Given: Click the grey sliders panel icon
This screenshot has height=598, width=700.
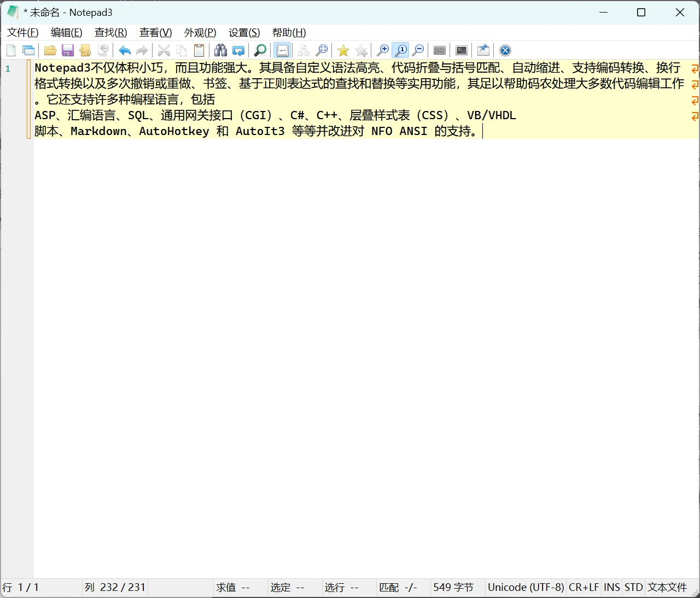Looking at the screenshot, I should (x=440, y=51).
